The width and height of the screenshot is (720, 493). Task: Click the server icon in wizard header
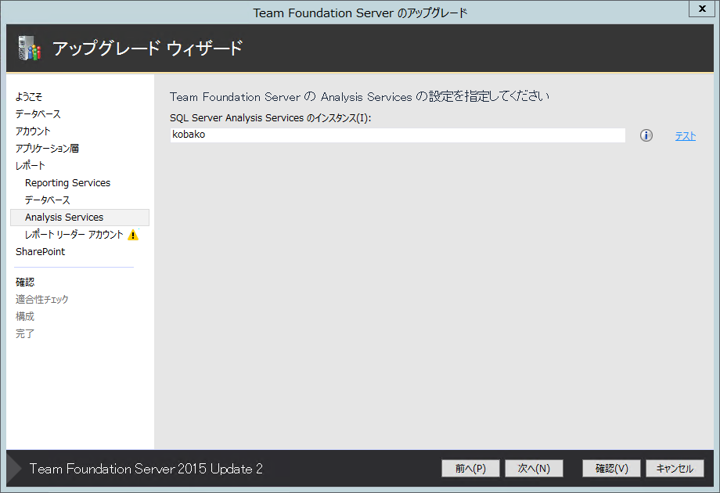(x=29, y=48)
